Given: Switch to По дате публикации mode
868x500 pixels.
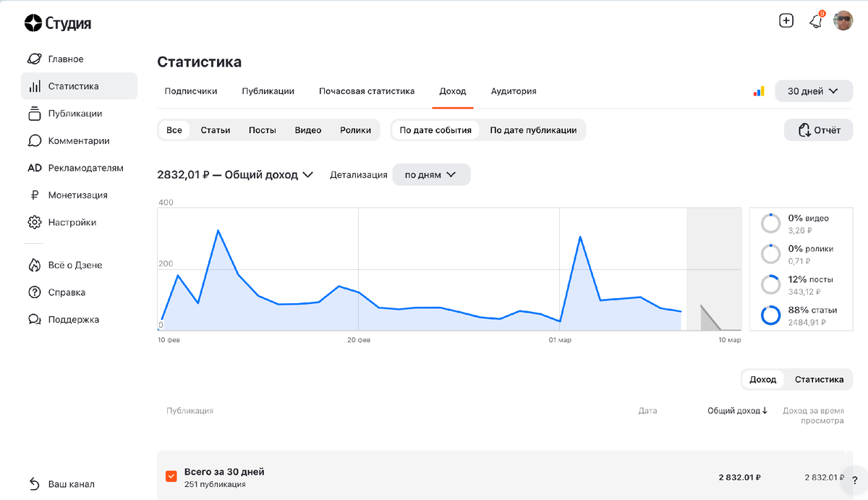Looking at the screenshot, I should [533, 130].
